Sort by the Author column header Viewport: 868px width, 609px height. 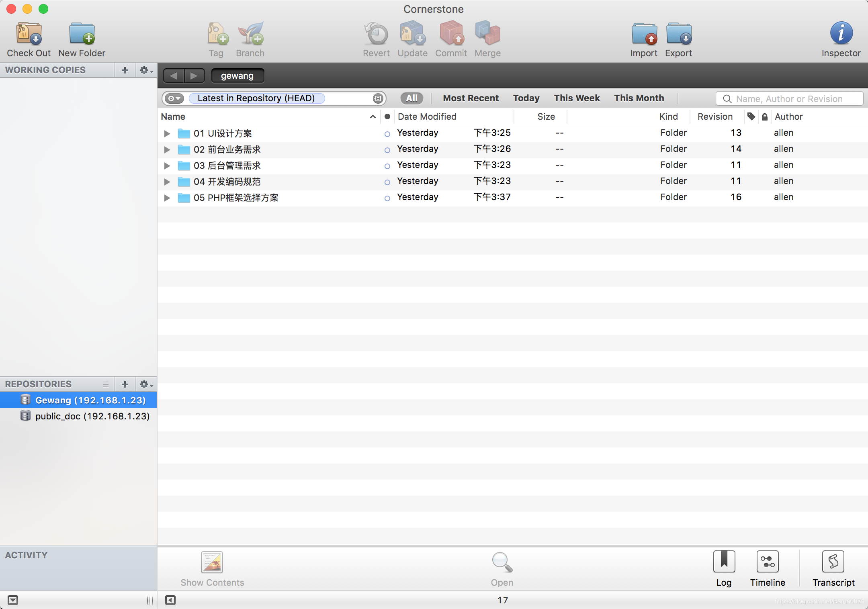pos(819,116)
